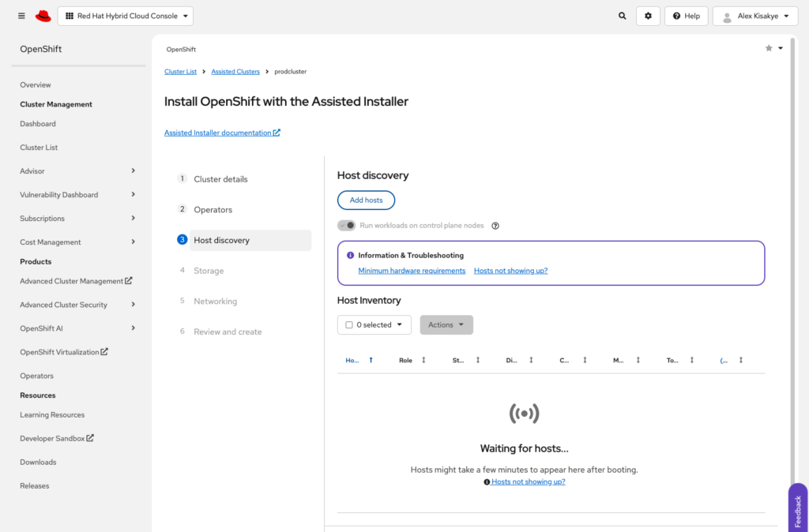Screen dimensions: 809x532
Task: Sort by Role column arrows
Action: click(423, 360)
